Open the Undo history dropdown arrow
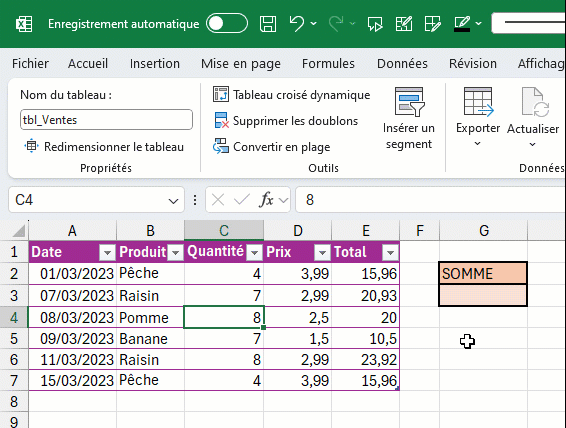The image size is (566, 428). [x=314, y=24]
